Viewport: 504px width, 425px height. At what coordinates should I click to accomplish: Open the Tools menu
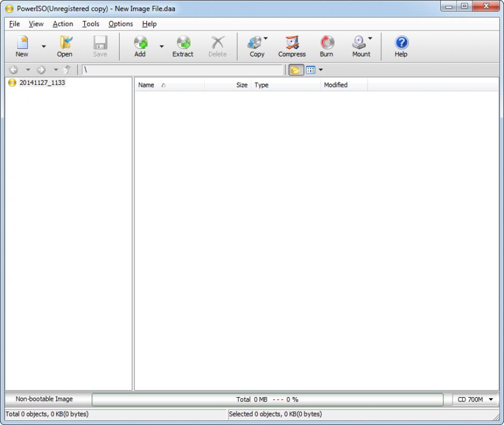pos(91,24)
